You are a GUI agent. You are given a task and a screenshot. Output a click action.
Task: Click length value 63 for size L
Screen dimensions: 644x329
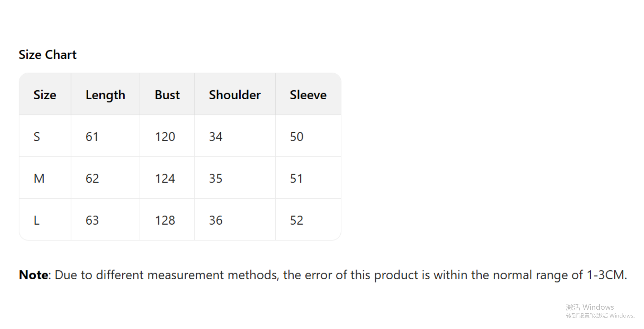(x=92, y=220)
